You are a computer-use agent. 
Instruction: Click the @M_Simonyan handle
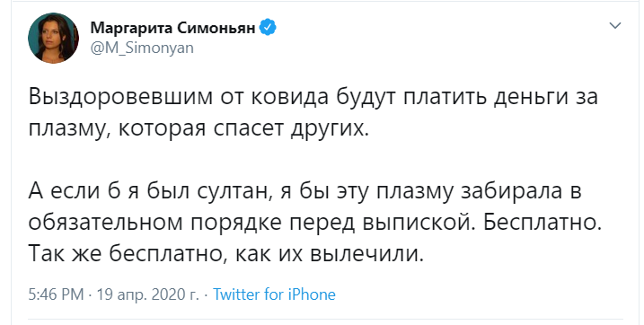[x=142, y=48]
